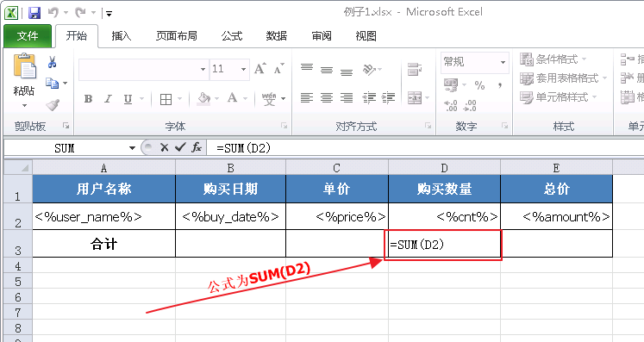
Task: Open the 公式 ribbon tab
Action: (x=232, y=36)
